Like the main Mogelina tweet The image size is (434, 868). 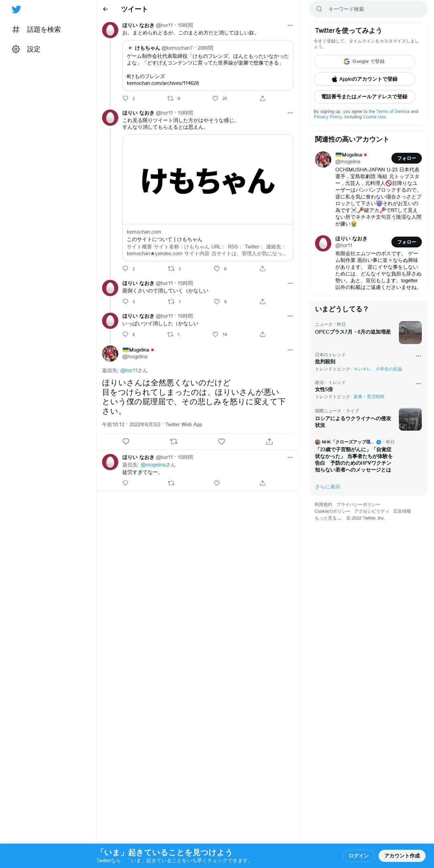(221, 441)
